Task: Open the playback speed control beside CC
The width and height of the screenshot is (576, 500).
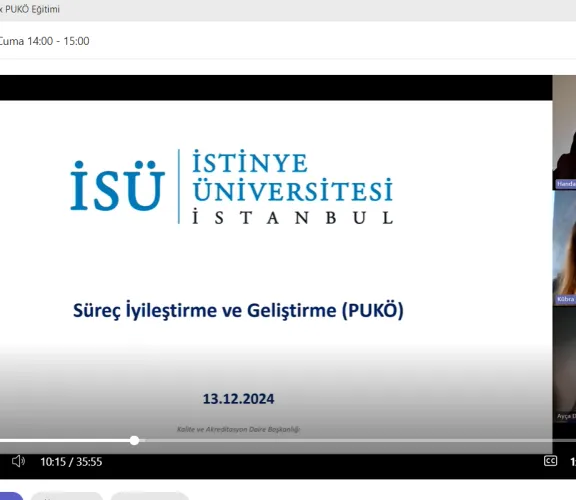Action: click(572, 461)
